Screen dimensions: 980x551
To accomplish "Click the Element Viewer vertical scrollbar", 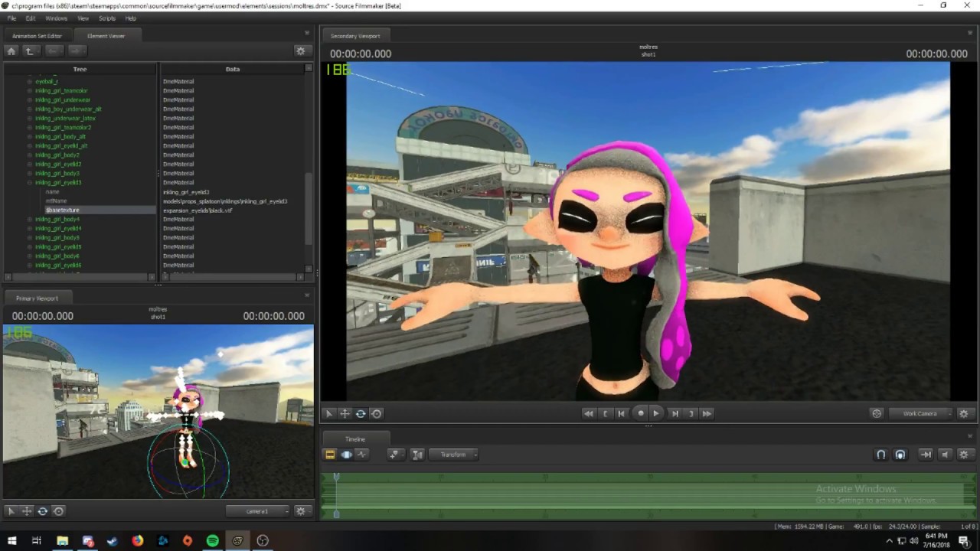I will [x=309, y=207].
